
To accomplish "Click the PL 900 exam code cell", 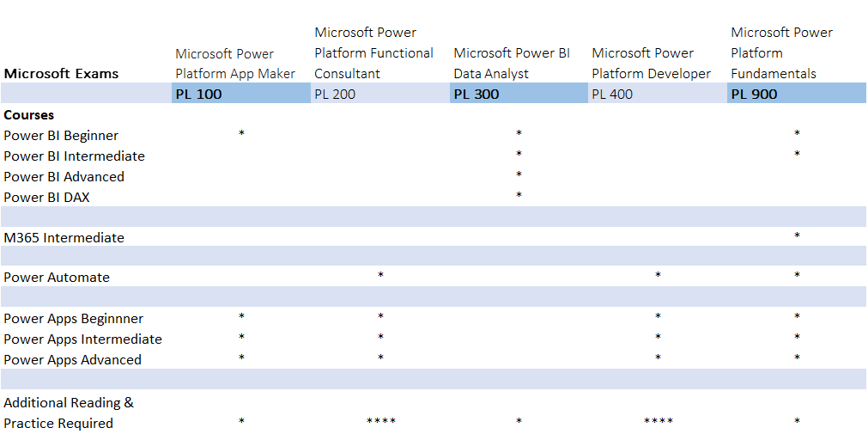I will click(754, 95).
